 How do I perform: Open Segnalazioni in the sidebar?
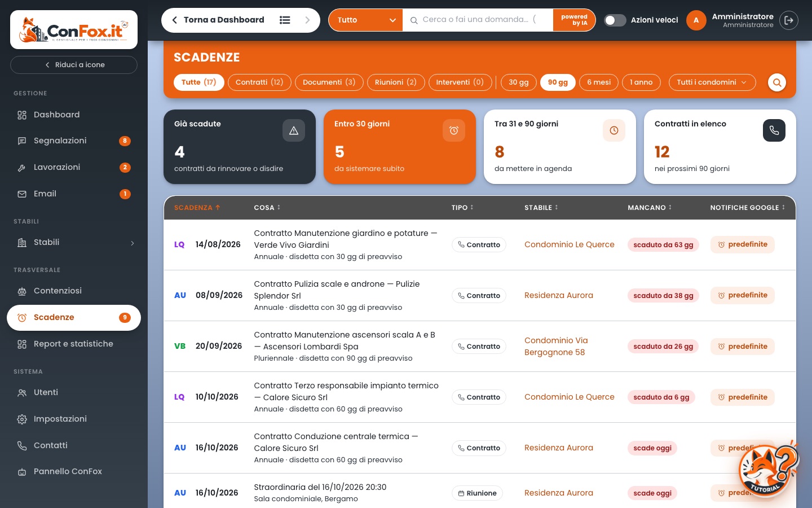pyautogui.click(x=74, y=141)
